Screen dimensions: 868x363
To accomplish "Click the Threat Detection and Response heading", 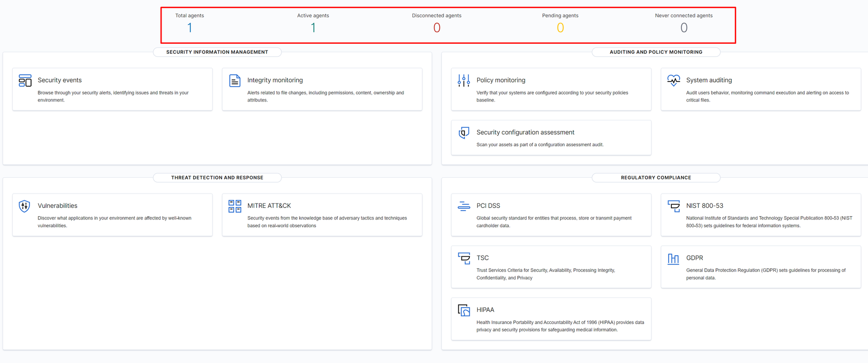I will point(217,178).
